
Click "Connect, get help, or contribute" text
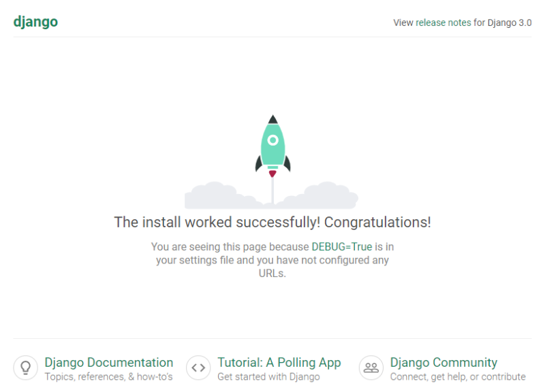coord(458,377)
